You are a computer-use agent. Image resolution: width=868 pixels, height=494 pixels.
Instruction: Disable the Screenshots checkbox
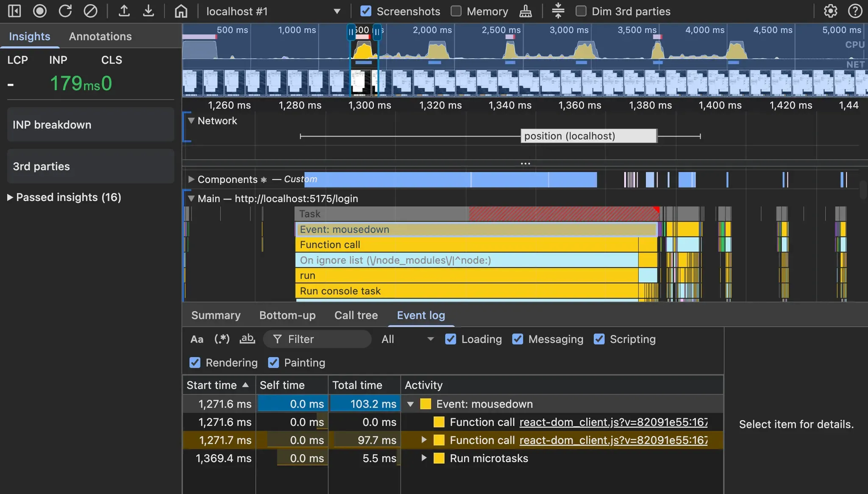coord(366,11)
